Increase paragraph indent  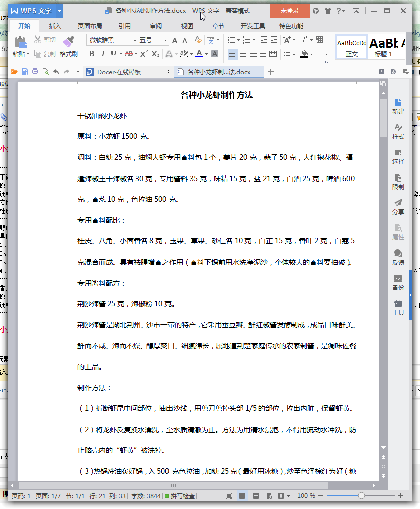(274, 40)
